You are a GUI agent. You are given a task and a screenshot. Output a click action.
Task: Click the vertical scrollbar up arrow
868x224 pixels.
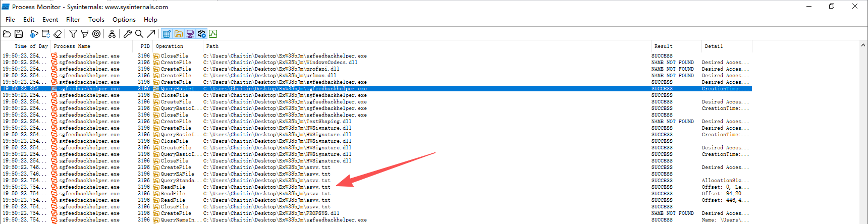pyautogui.click(x=863, y=45)
